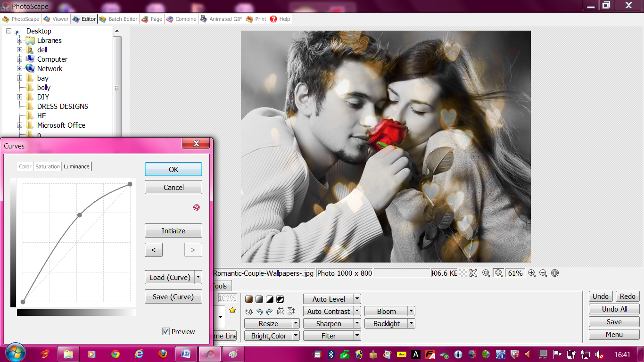Screen dimensions: 644x362
Task: Flip the photo horizontally
Action: pyautogui.click(x=281, y=311)
